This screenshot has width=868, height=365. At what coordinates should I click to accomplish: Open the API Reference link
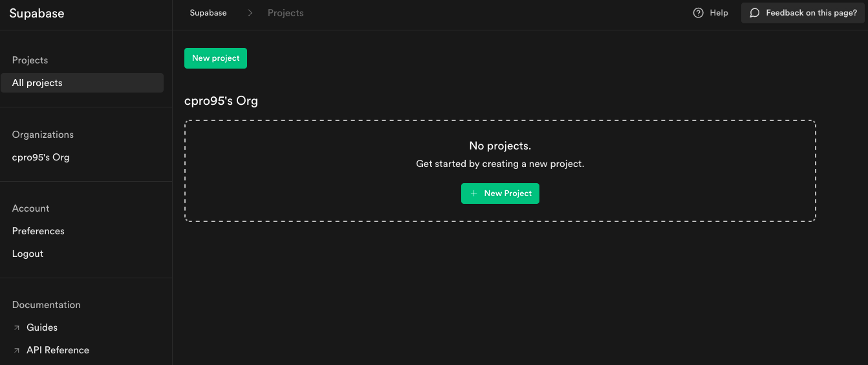[58, 350]
